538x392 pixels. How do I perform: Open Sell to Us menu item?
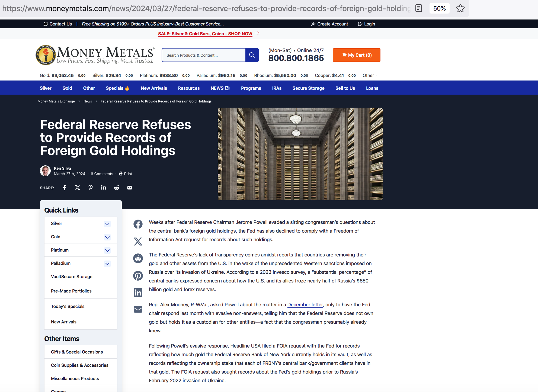[345, 88]
